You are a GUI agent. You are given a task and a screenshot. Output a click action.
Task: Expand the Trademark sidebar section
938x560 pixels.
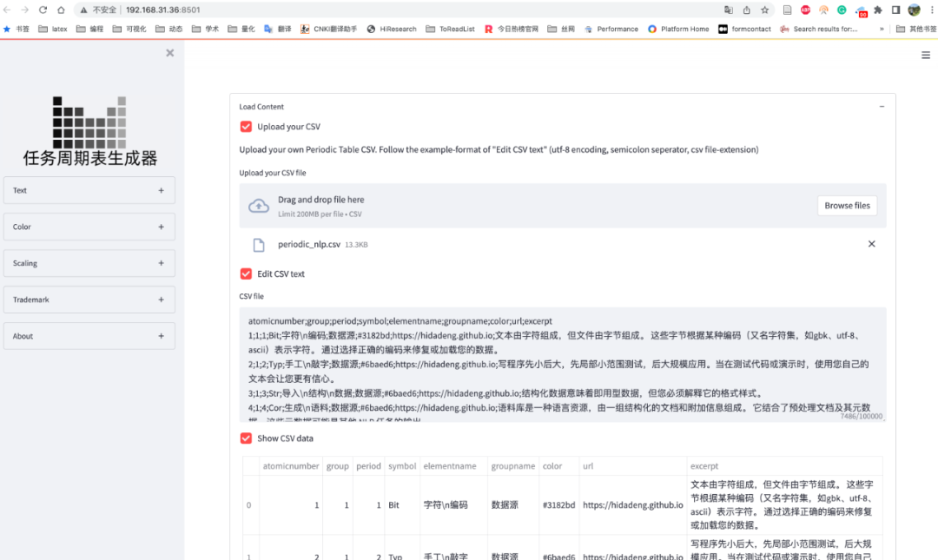[89, 300]
